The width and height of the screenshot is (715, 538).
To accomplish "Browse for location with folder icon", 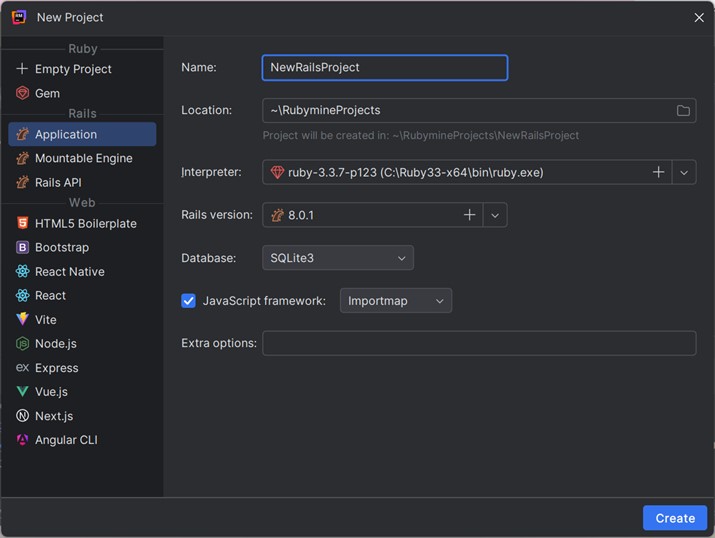I will [x=683, y=110].
